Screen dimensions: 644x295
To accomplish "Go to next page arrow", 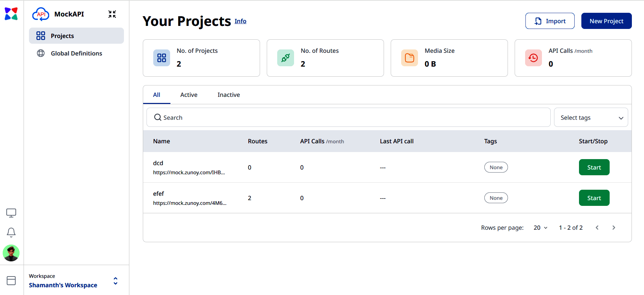I will pos(614,228).
